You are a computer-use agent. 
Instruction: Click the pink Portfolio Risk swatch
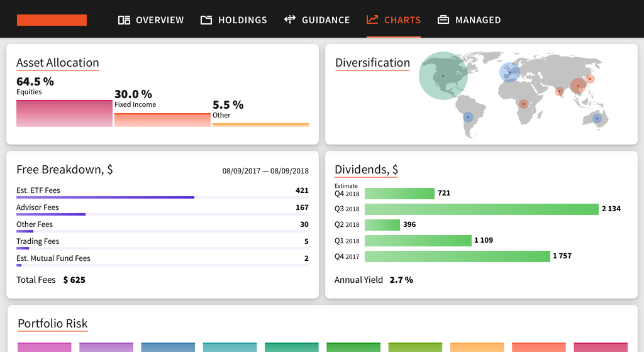click(x=44, y=347)
